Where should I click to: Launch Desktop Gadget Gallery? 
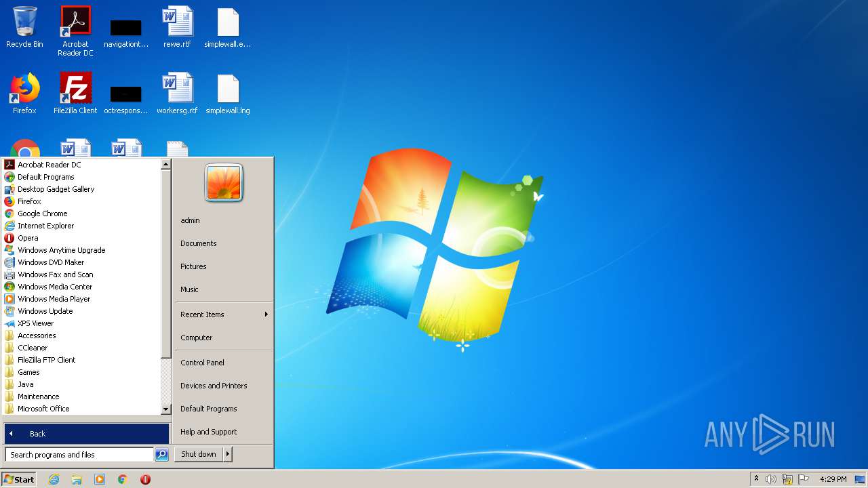click(x=81, y=189)
